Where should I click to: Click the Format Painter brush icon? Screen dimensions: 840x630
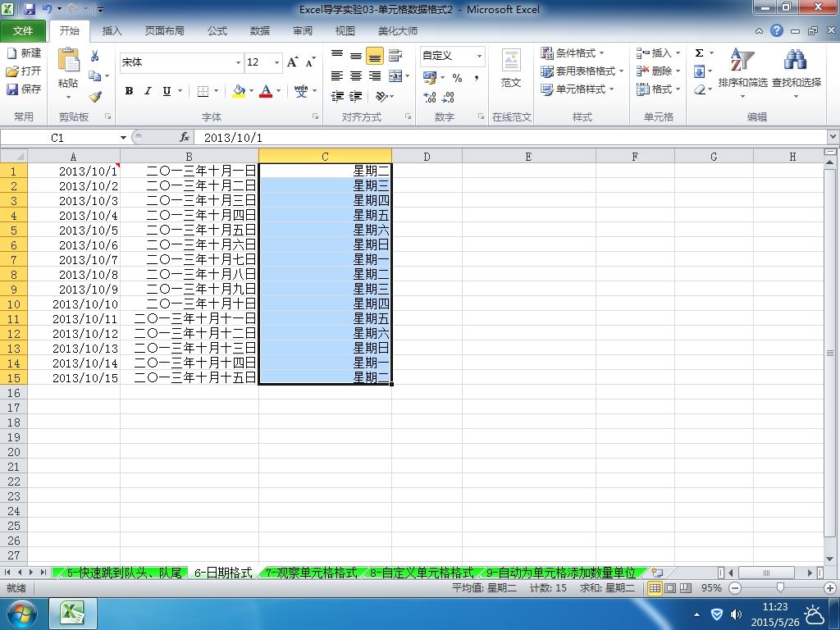(95, 97)
